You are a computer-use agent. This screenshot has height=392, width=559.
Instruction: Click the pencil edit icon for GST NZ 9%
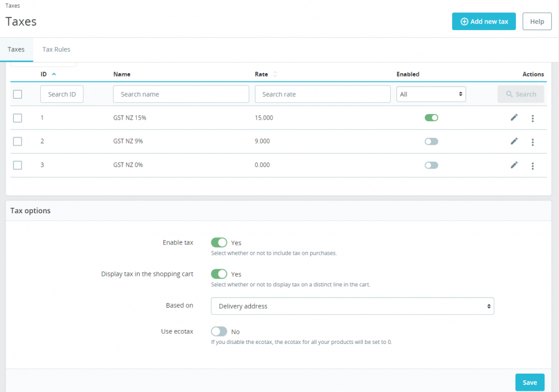click(x=514, y=141)
